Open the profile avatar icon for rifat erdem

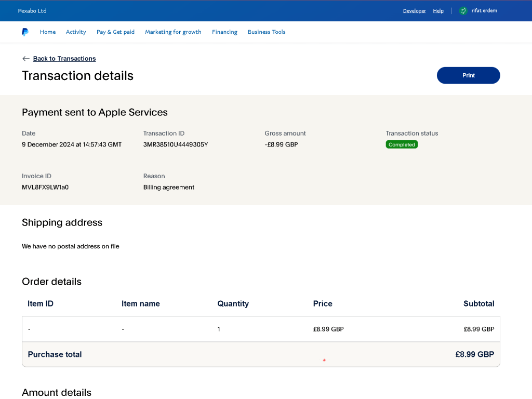463,11
